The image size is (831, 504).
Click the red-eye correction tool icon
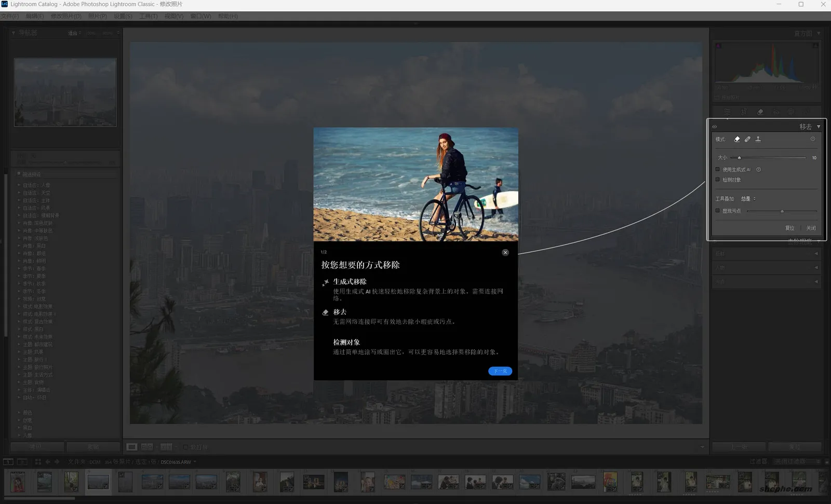776,112
